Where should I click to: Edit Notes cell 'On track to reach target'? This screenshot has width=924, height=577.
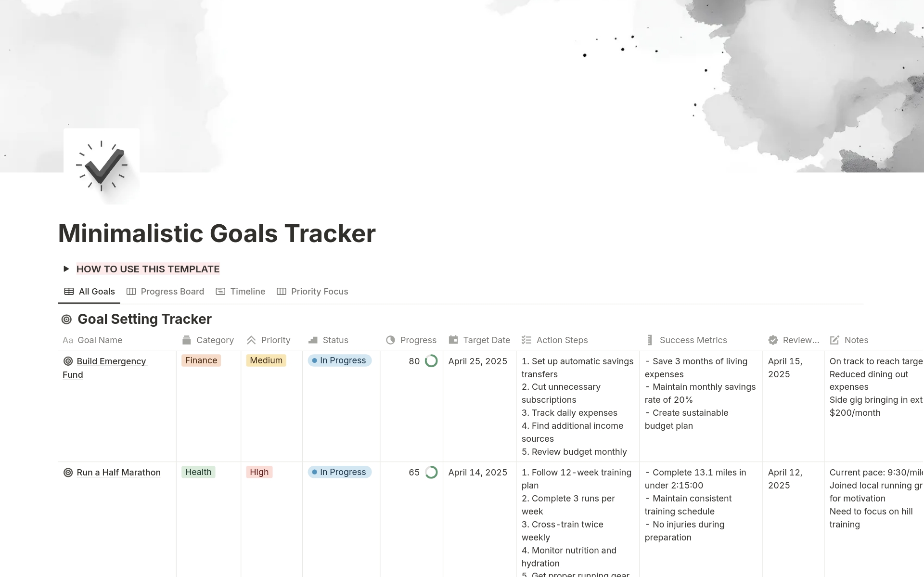coord(874,406)
